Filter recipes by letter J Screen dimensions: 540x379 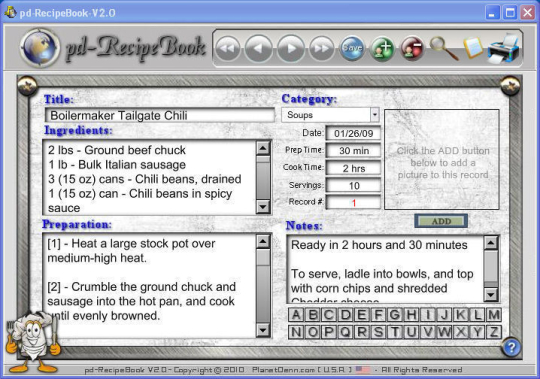(444, 315)
